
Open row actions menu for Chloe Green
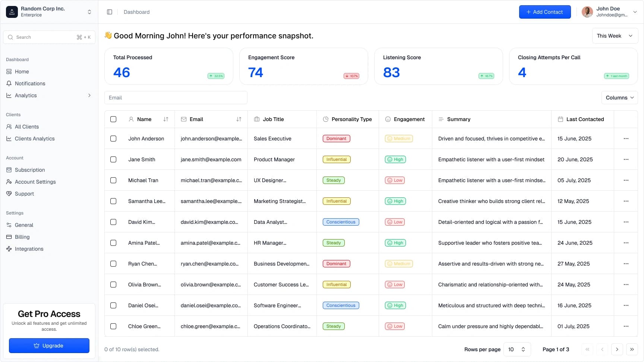(626, 326)
